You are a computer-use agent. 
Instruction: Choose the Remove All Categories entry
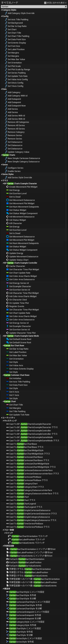pyautogui.click(x=18, y=122)
